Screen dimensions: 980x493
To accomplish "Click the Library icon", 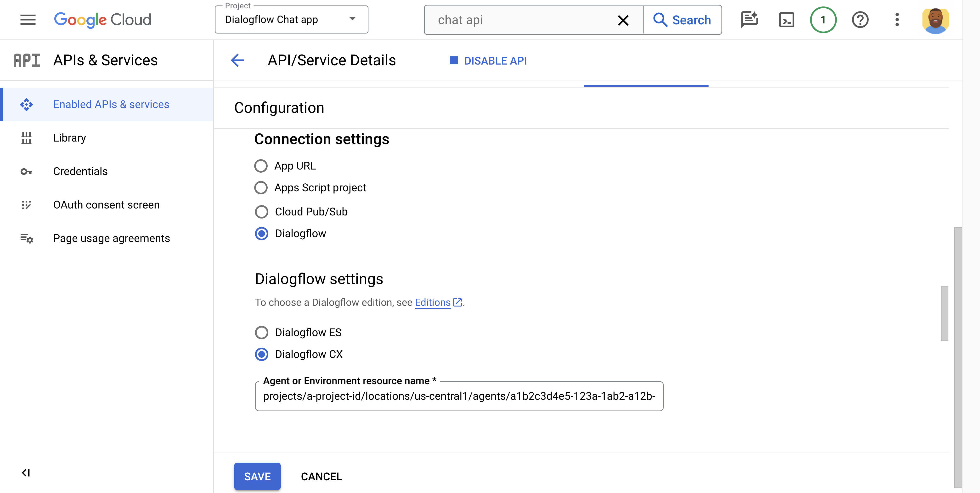I will 26,137.
